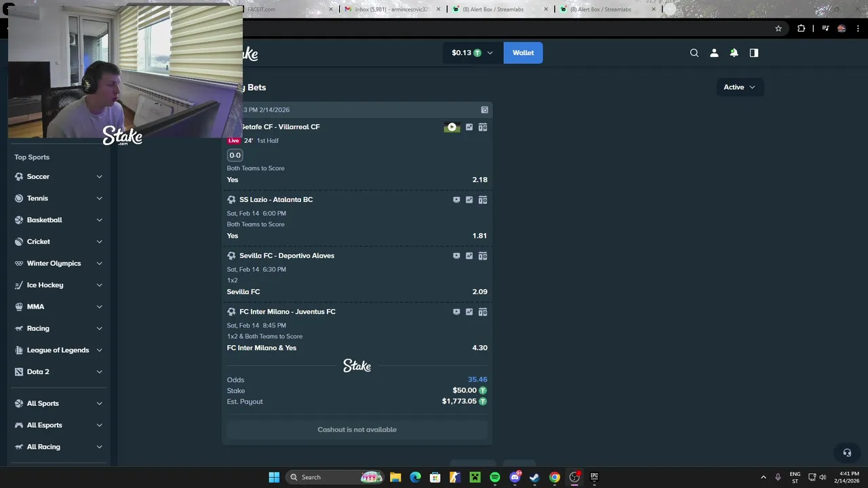Open the Active bets filter dropdown
The height and width of the screenshot is (488, 868).
coord(740,87)
